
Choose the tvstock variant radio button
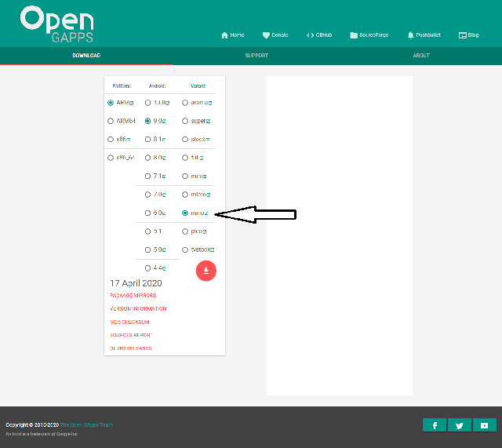[185, 249]
